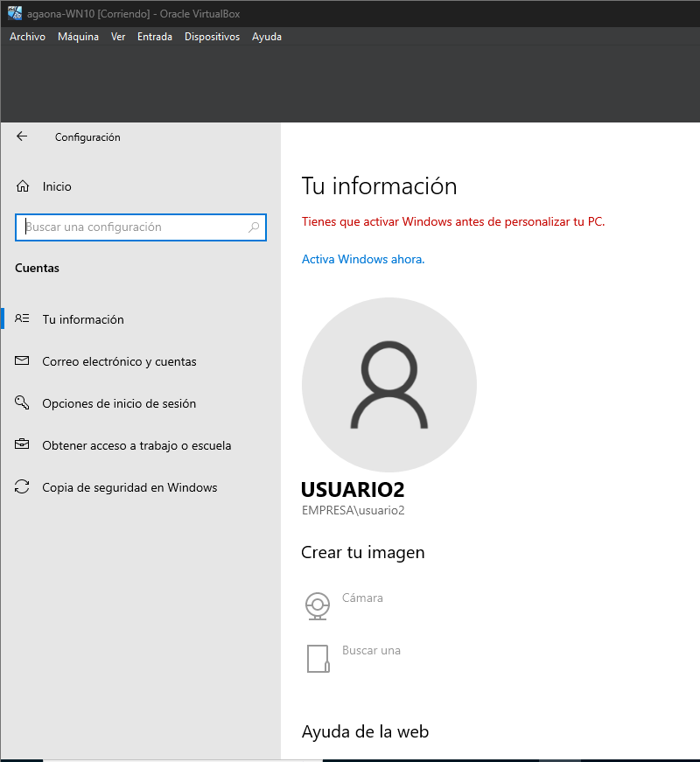Click the Inicio home icon
Screen dimensions: 700x762
pyautogui.click(x=23, y=186)
